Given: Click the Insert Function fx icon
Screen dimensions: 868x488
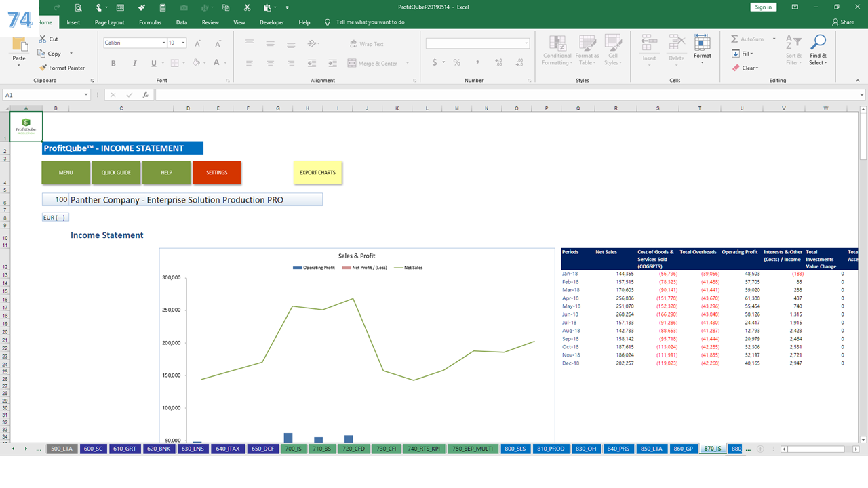Looking at the screenshot, I should pyautogui.click(x=145, y=95).
